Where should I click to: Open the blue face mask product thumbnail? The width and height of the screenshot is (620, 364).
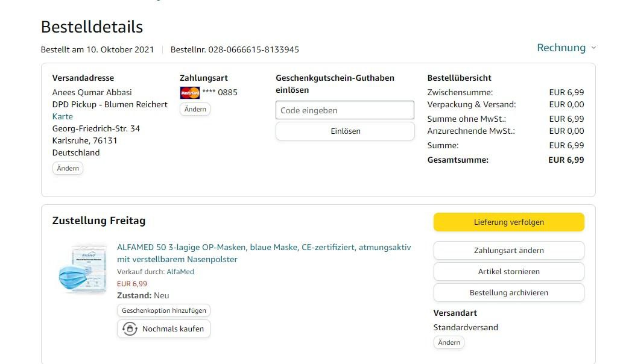tap(81, 270)
